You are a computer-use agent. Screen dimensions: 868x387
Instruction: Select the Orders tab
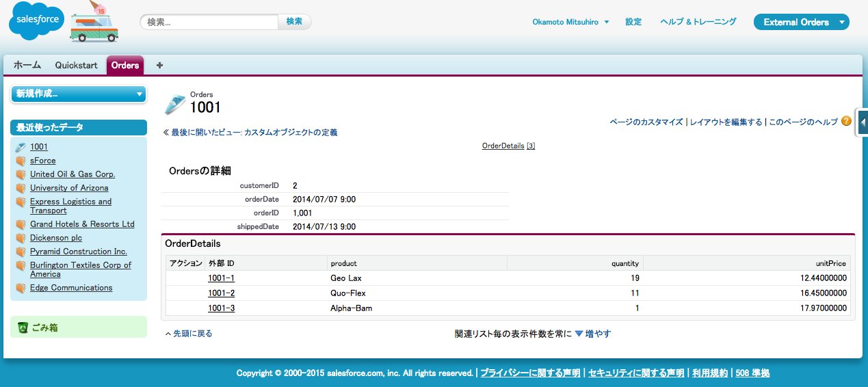coord(125,66)
